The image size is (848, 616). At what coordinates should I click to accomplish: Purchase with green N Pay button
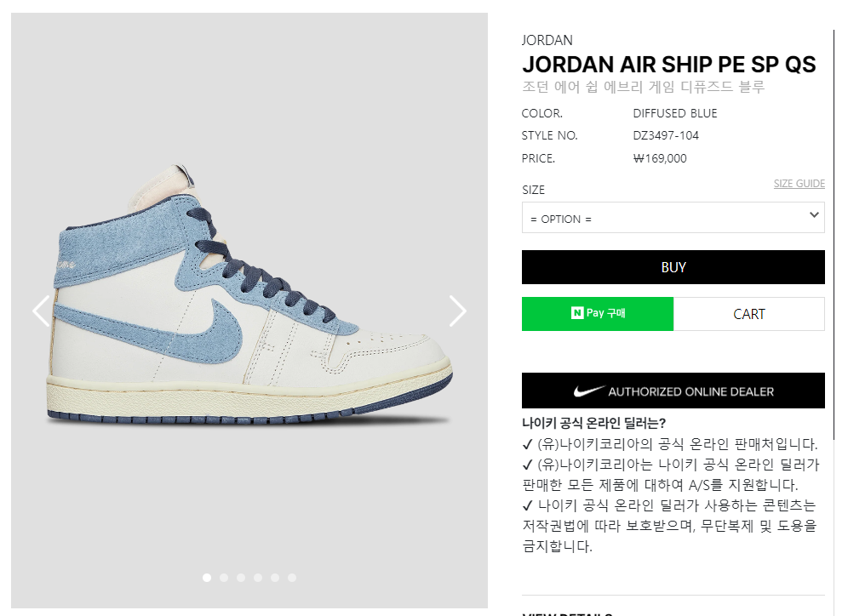(x=598, y=313)
